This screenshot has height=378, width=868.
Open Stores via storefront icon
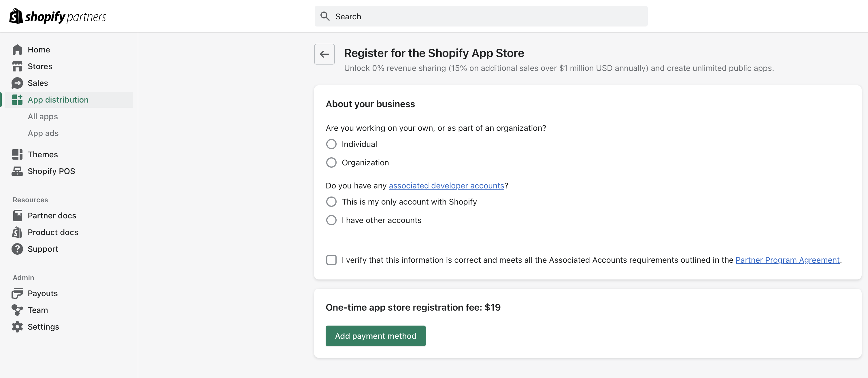[17, 66]
